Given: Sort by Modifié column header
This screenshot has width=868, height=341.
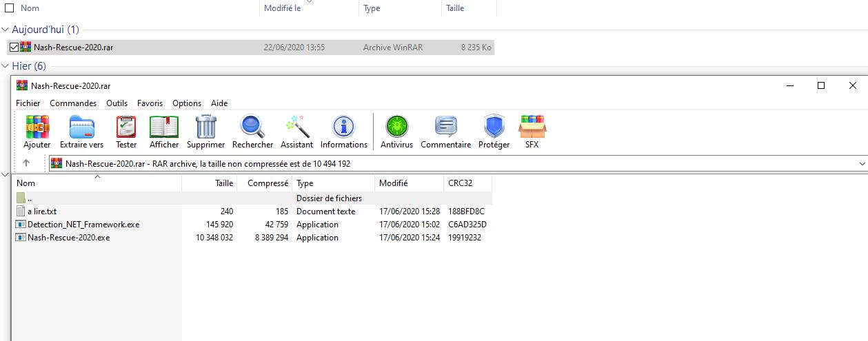Looking at the screenshot, I should point(410,183).
